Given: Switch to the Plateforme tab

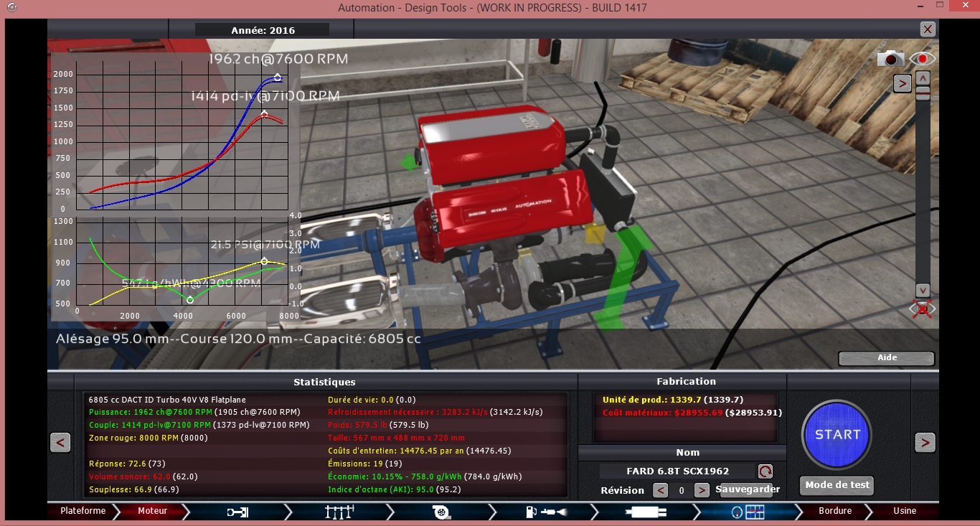Looking at the screenshot, I should (83, 511).
